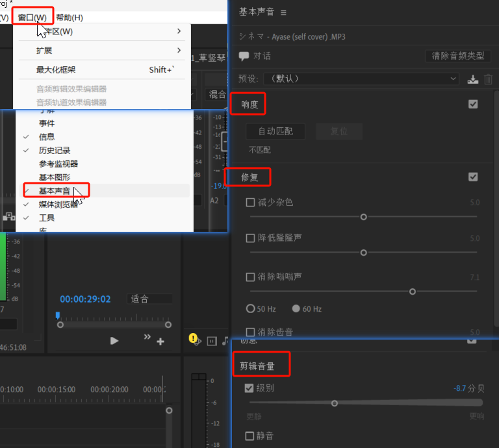This screenshot has height=448, width=499.
Task: Click the left handle of monitor zoom bar
Action: (60, 325)
